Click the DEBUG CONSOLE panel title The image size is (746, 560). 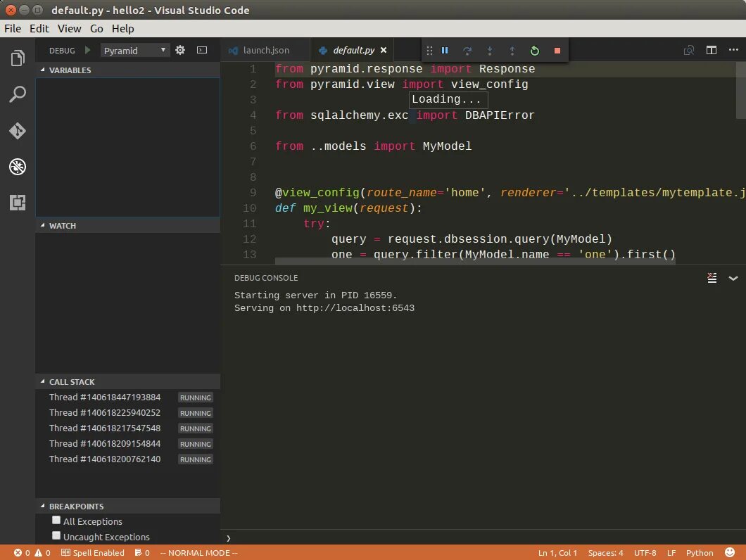(x=266, y=278)
